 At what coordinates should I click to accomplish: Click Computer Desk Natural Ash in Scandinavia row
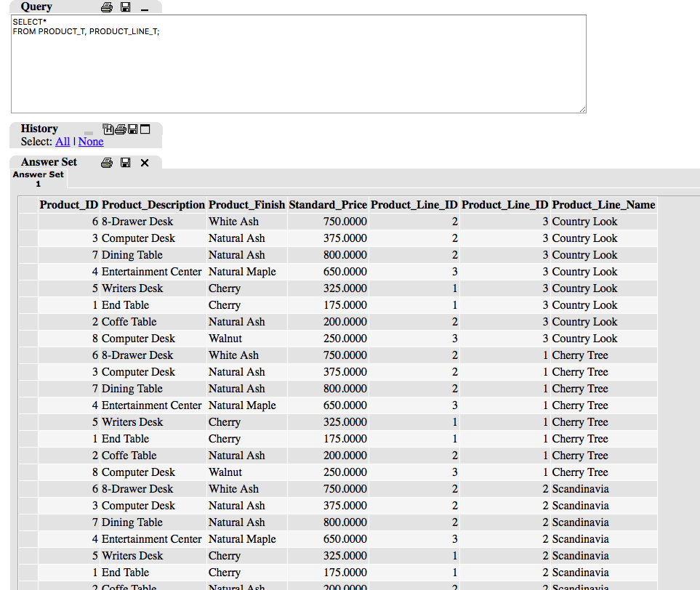click(x=138, y=506)
